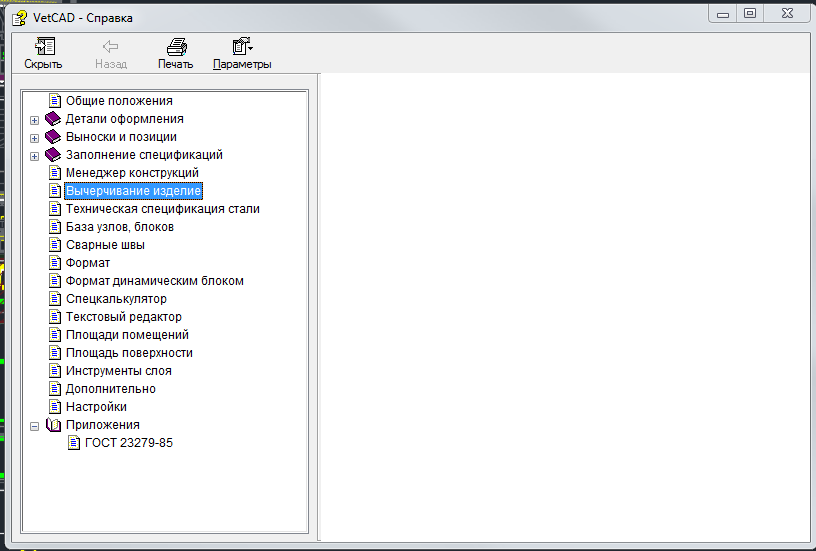Viewport: 816px width, 551px height.
Task: Click the page icon beside База узлов, блоков
Action: tap(55, 226)
